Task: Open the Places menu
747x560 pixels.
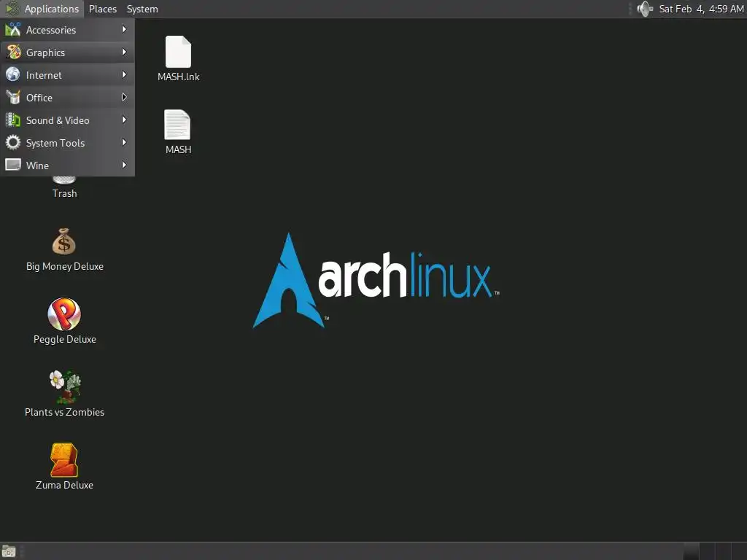Action: point(103,9)
